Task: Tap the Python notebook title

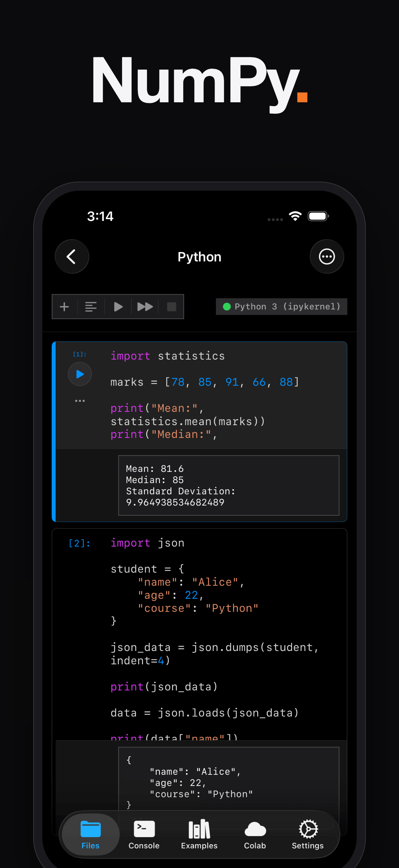Action: (199, 257)
